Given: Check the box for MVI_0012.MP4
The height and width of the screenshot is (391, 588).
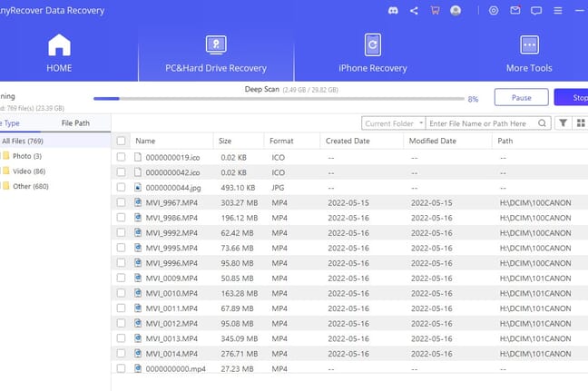Looking at the screenshot, I should (121, 323).
